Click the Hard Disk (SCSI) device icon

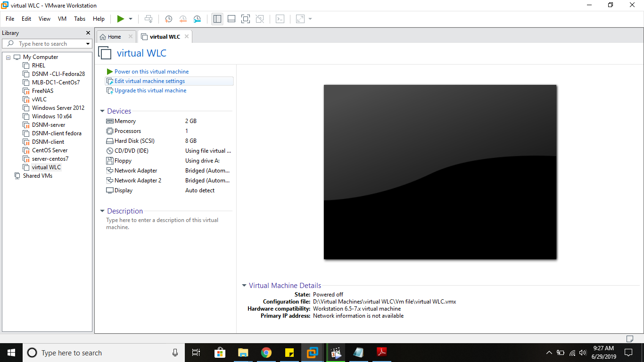[110, 141]
